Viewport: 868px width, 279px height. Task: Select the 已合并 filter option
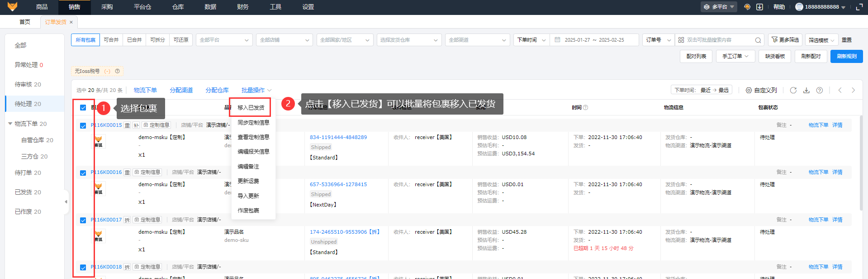click(x=134, y=40)
